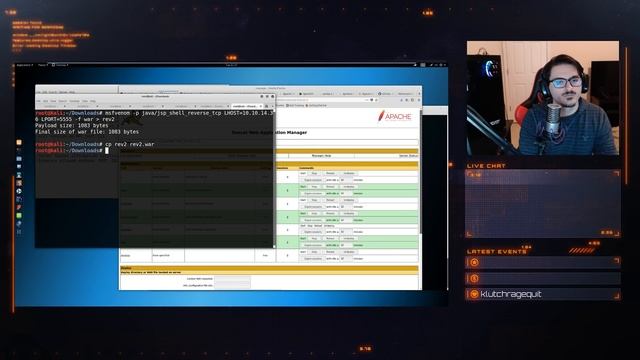Screen dimensions: 640x360
Task: Click the text 'Final size of war file: 1083 bytes'
Action: (87, 132)
